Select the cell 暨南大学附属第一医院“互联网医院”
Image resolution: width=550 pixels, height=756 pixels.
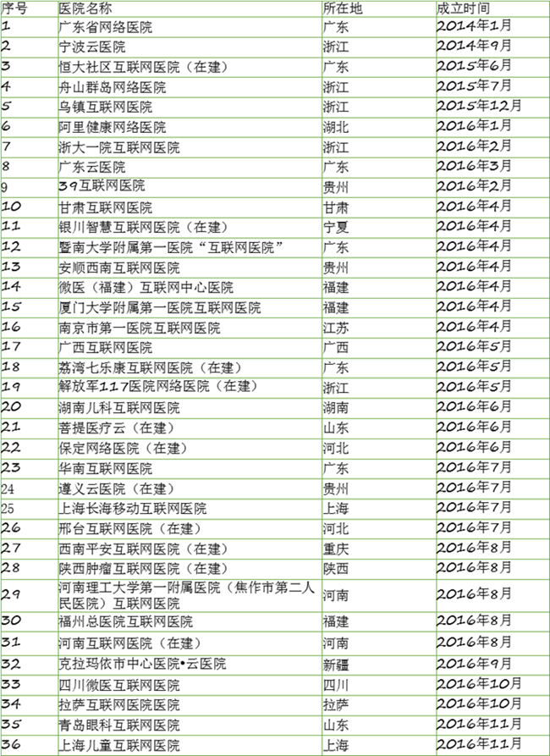click(x=190, y=248)
